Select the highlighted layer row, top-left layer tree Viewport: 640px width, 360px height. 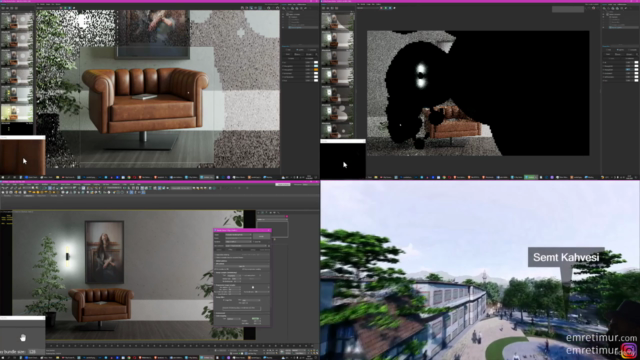[304, 27]
